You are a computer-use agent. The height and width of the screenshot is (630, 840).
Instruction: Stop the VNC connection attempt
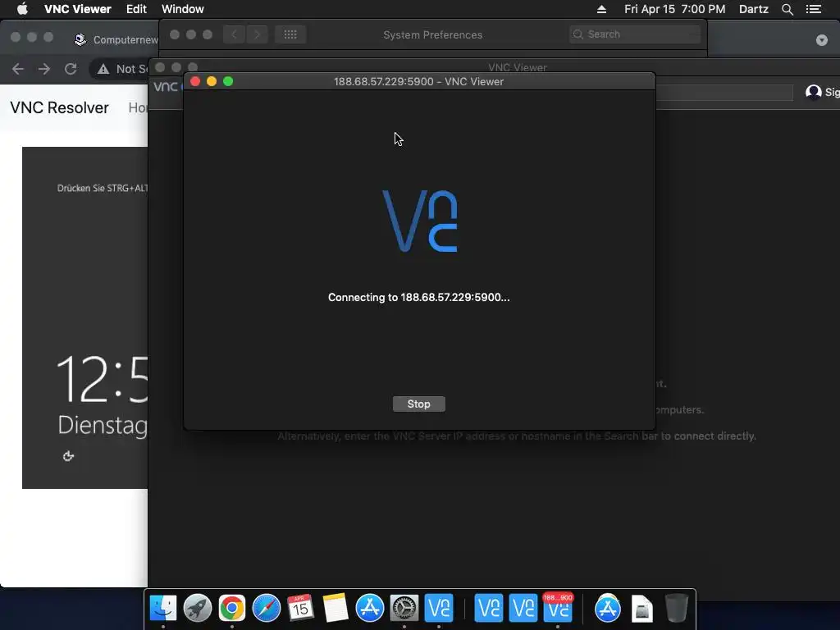[x=418, y=404]
